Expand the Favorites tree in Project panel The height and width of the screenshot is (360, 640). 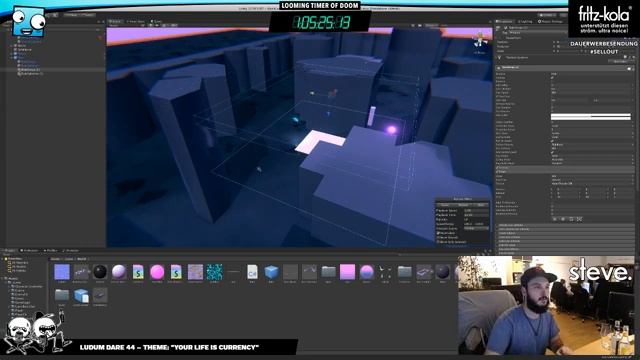click(x=3, y=259)
